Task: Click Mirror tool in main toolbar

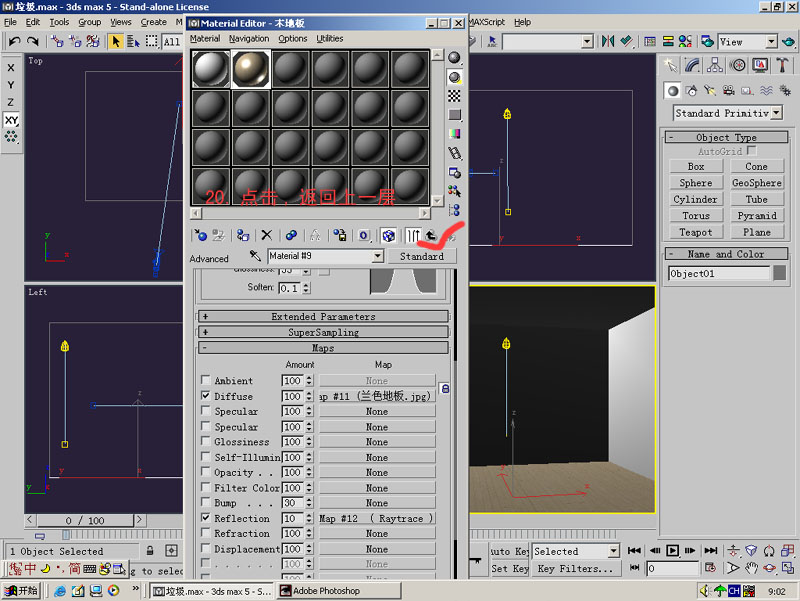Action: [x=608, y=41]
